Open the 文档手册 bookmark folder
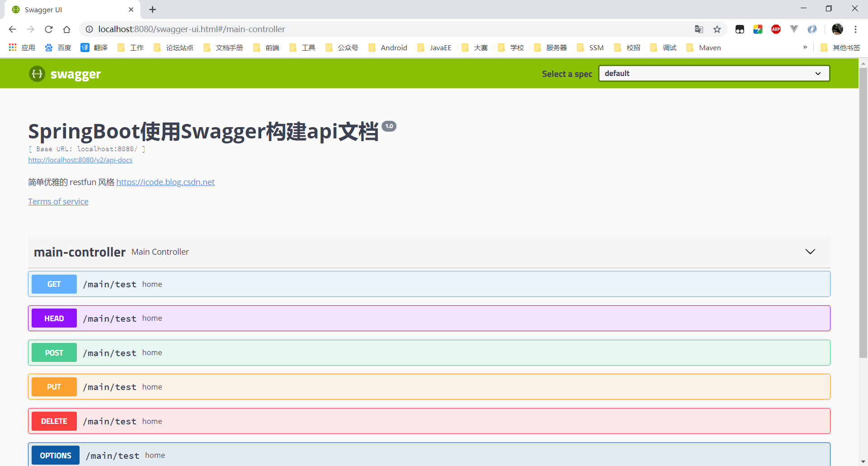 223,48
